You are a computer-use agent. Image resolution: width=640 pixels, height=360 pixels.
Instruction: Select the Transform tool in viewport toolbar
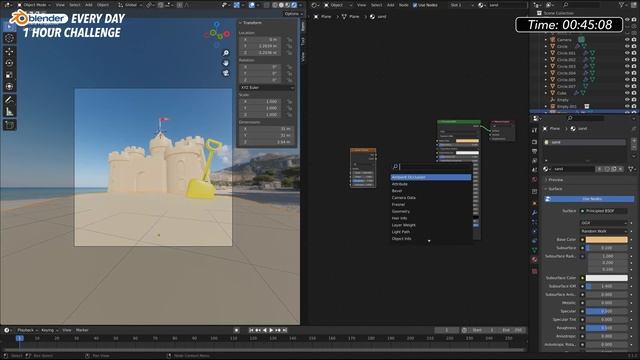pos(9,87)
